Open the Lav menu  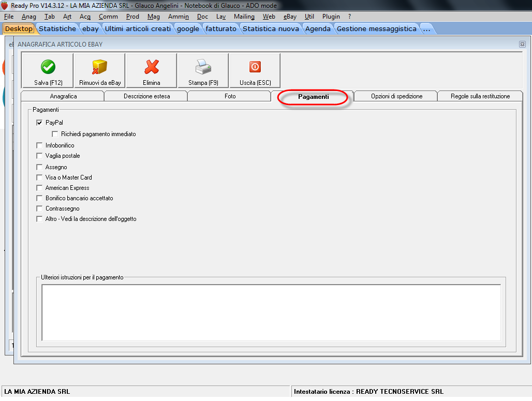click(221, 17)
